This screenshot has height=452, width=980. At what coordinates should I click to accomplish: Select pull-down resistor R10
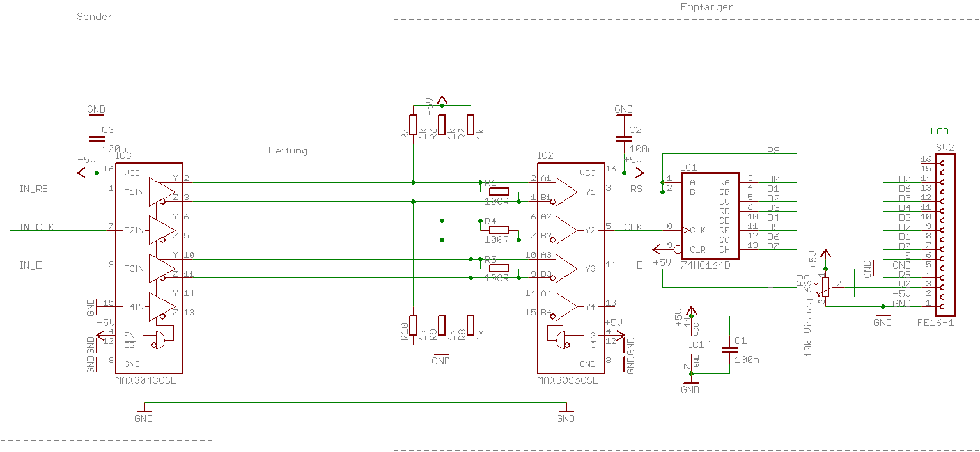[413, 325]
